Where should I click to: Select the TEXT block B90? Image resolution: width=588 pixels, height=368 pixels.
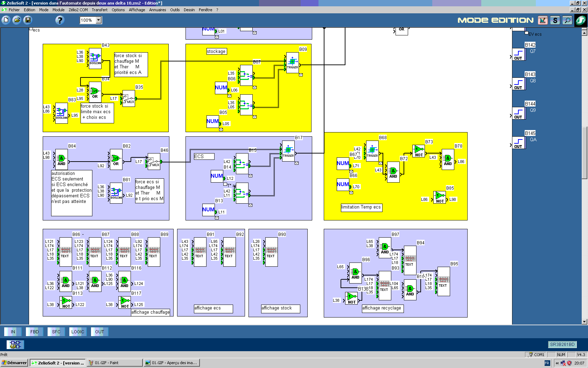click(x=272, y=252)
